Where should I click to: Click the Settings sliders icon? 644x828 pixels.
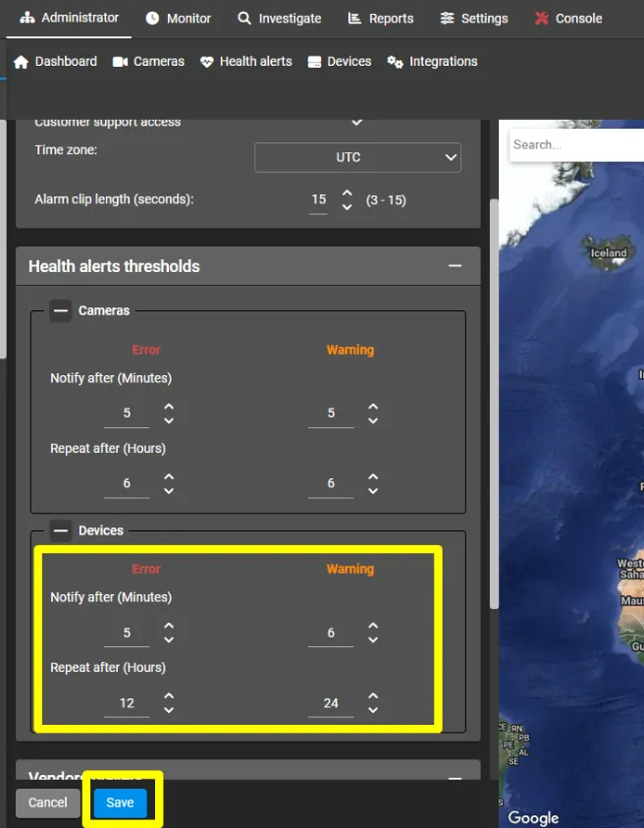point(447,19)
